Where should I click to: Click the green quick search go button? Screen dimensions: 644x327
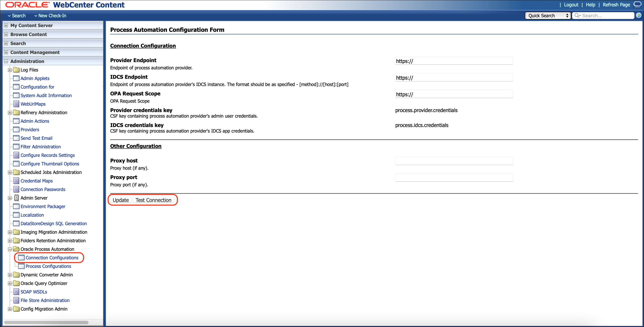pyautogui.click(x=638, y=16)
